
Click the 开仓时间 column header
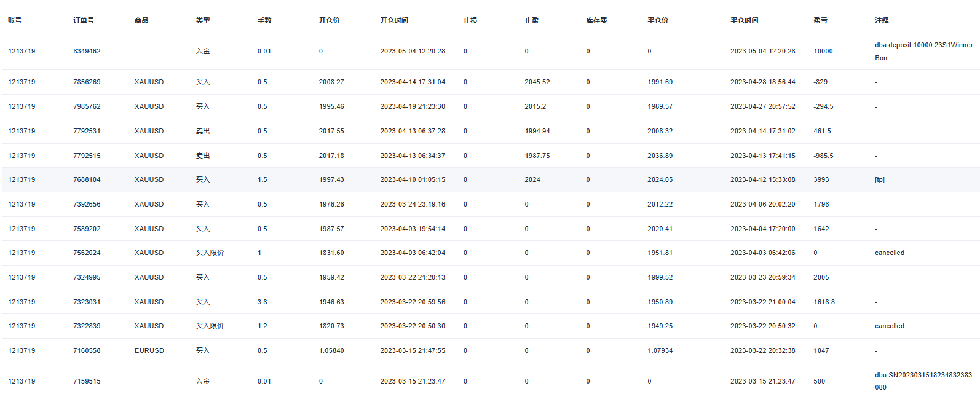[x=394, y=20]
